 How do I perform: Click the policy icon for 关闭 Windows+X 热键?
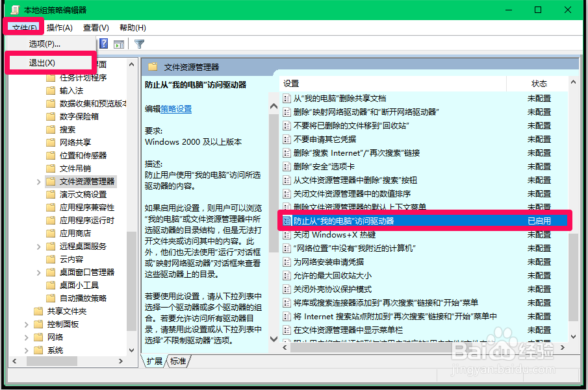pyautogui.click(x=287, y=235)
